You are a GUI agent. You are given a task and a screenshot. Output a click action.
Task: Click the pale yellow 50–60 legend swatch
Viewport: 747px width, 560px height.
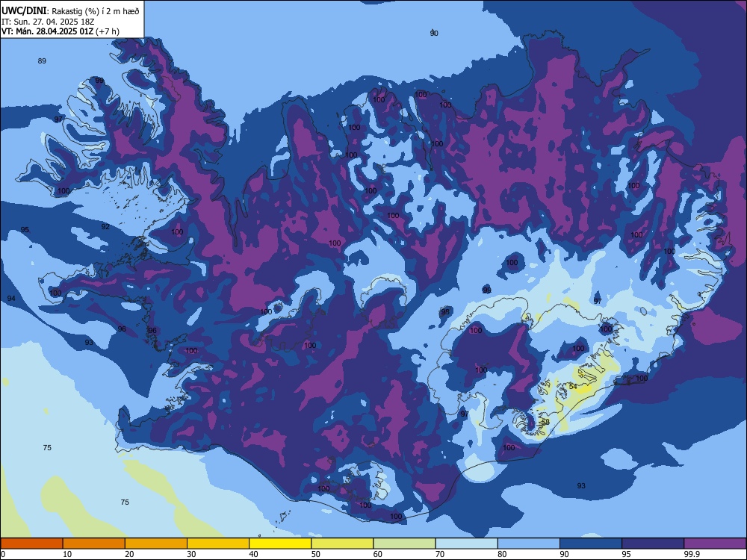tap(343, 544)
